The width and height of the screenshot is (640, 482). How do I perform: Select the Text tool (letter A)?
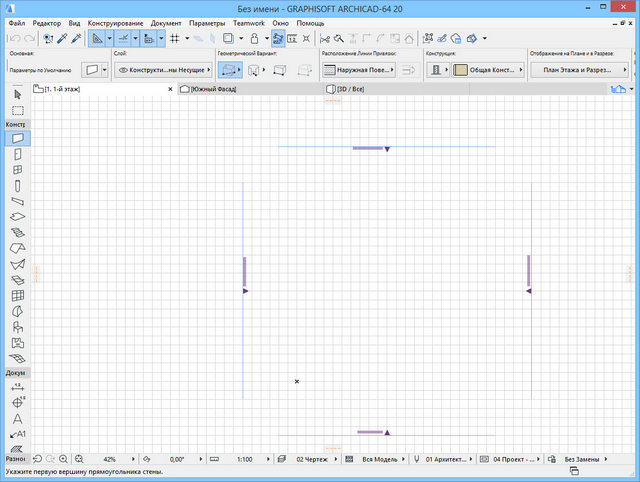click(x=17, y=418)
